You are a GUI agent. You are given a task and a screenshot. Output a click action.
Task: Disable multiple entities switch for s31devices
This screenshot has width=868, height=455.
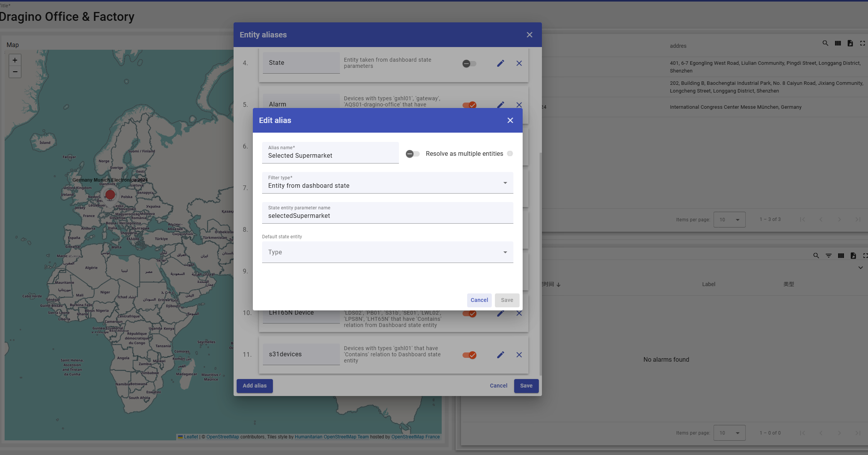coord(469,355)
